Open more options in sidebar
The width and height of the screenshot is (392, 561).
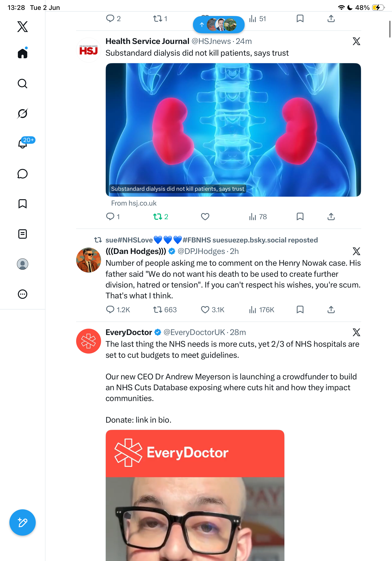click(23, 294)
